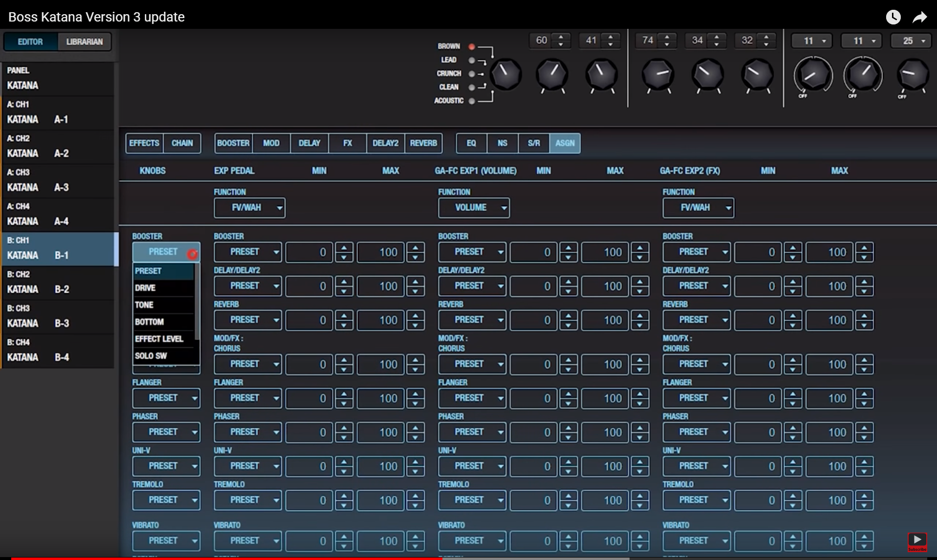Increase EXP PEDAL BOOSTER MAX stepper
This screenshot has height=560, width=937.
coord(415,248)
